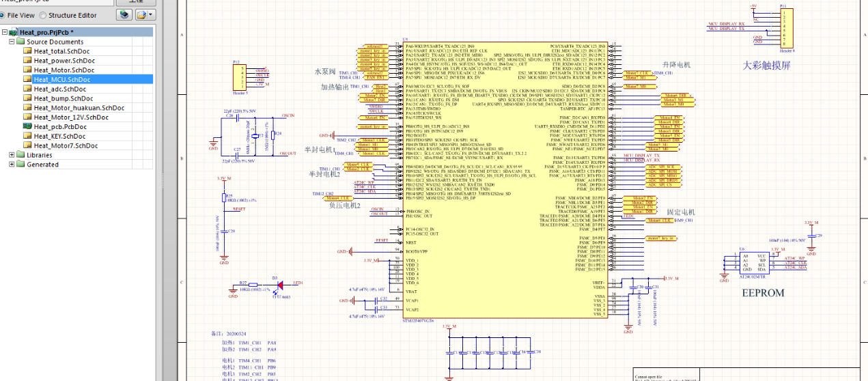
Task: Collapse the Heat_pro.PrjPcb project node
Action: [4, 32]
